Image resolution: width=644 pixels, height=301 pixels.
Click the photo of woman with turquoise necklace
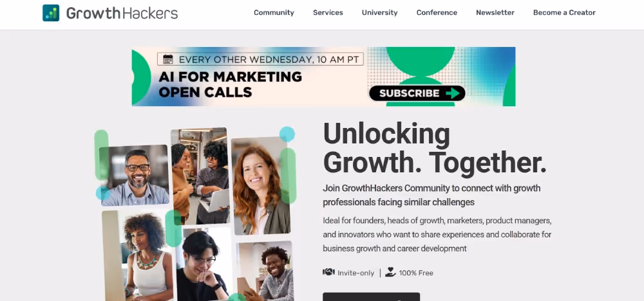coord(138,257)
